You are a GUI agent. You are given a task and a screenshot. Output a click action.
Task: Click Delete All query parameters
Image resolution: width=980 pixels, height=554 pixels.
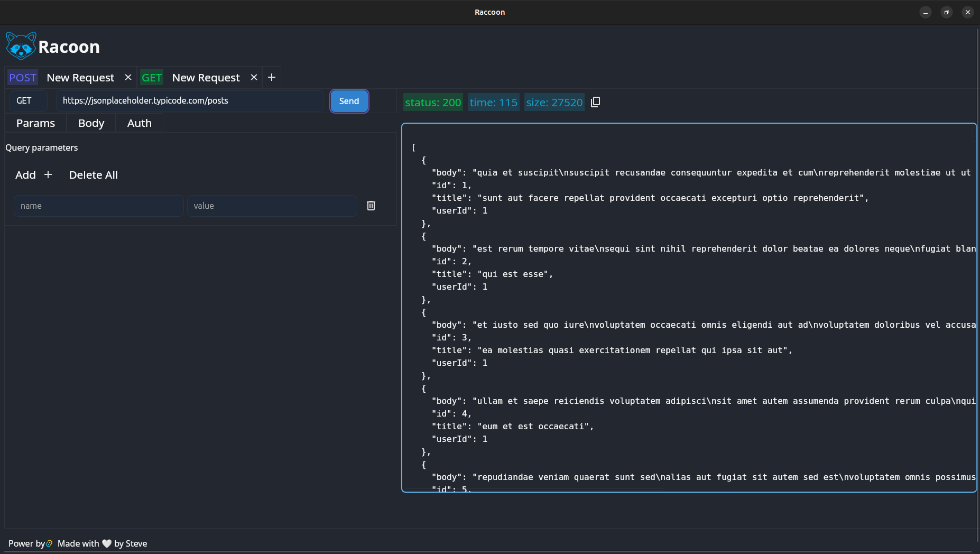point(93,175)
